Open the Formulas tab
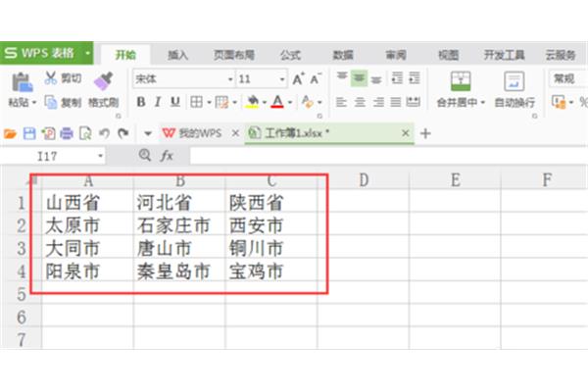This screenshot has width=588, height=392. [290, 55]
